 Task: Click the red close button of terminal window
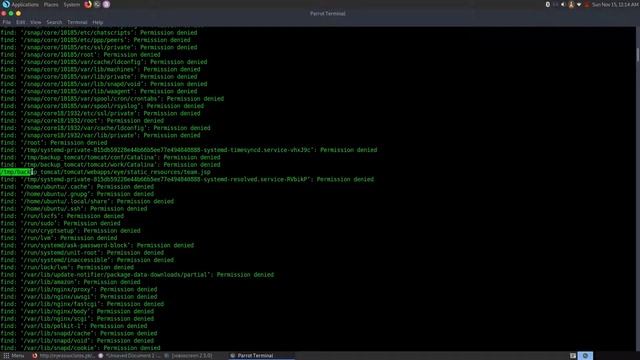(4, 13)
